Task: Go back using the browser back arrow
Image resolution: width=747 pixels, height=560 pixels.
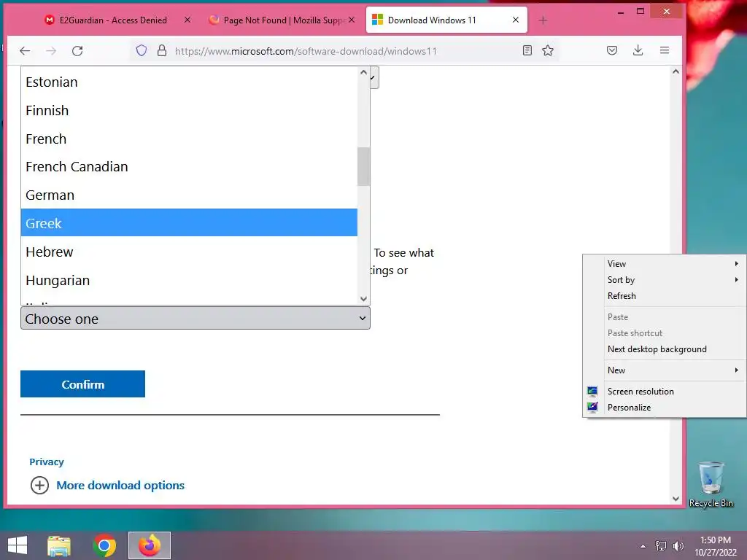Action: (x=25, y=51)
